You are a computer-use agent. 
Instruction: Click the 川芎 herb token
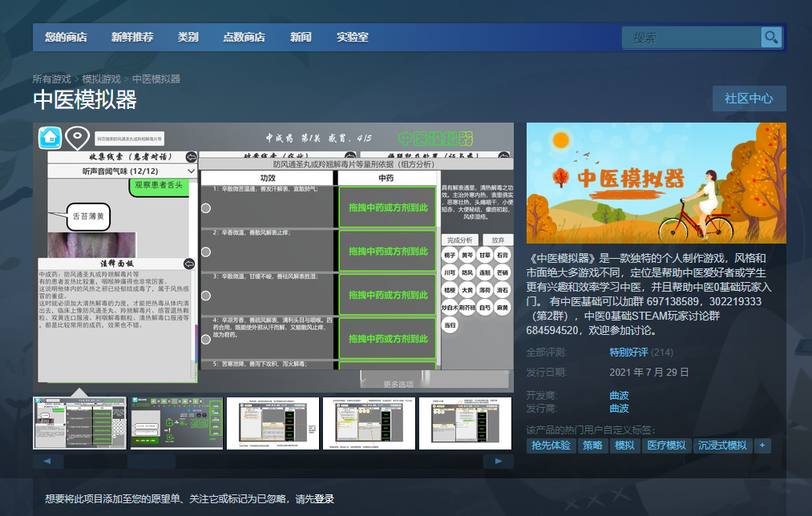click(450, 272)
